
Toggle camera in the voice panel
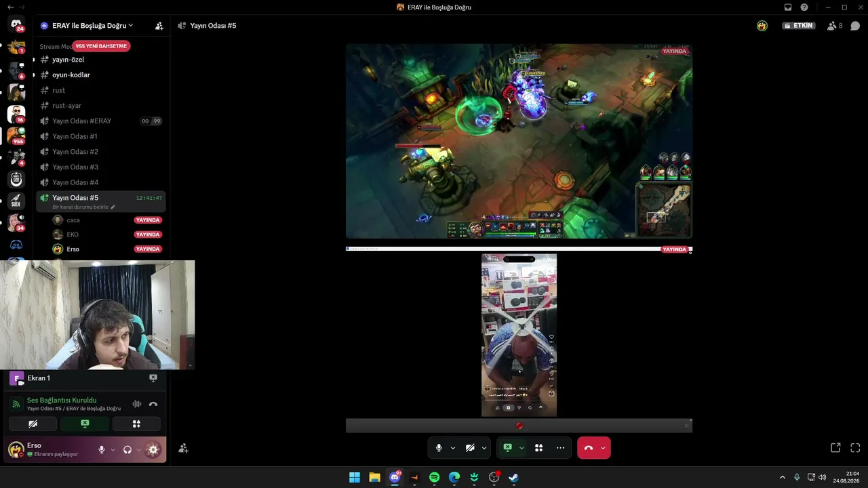click(33, 424)
